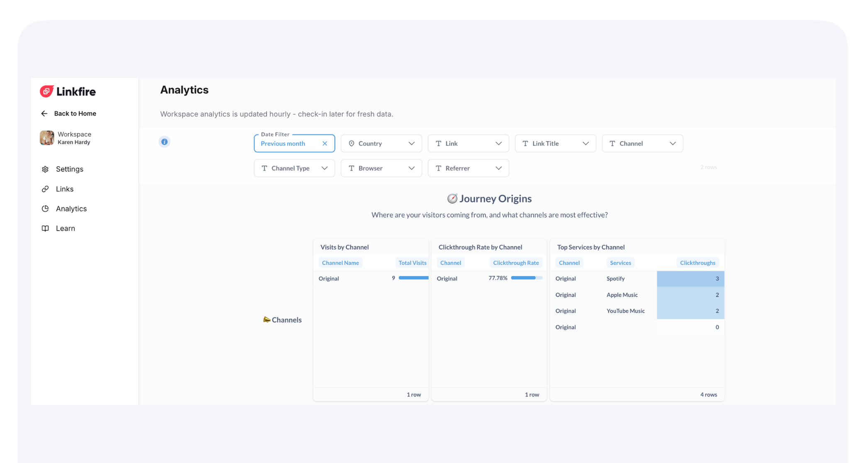Open the Browser filter dropdown
868x463 pixels.
click(381, 168)
